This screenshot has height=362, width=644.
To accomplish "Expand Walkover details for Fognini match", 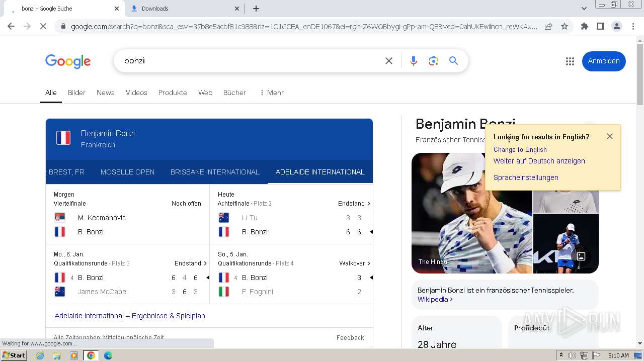I will tap(355, 263).
